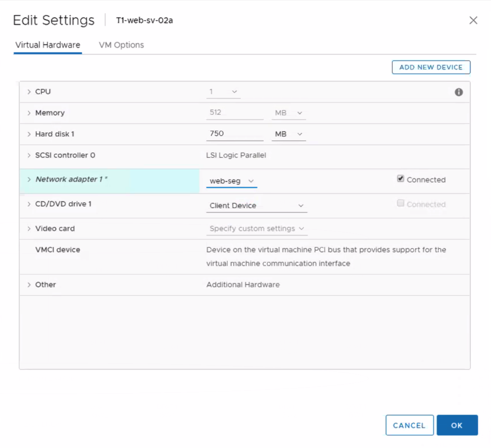Change Hard disk 1 size unit dropdown

289,134
